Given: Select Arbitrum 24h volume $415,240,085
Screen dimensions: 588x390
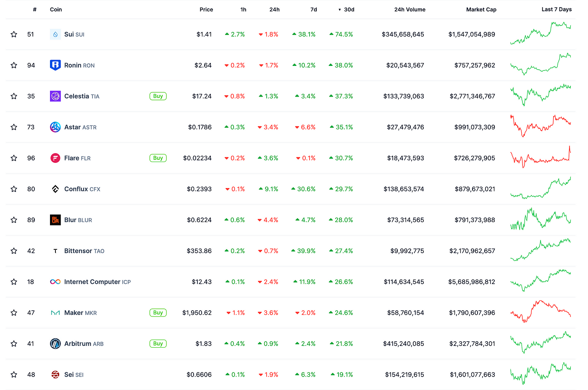Looking at the screenshot, I should coord(404,344).
